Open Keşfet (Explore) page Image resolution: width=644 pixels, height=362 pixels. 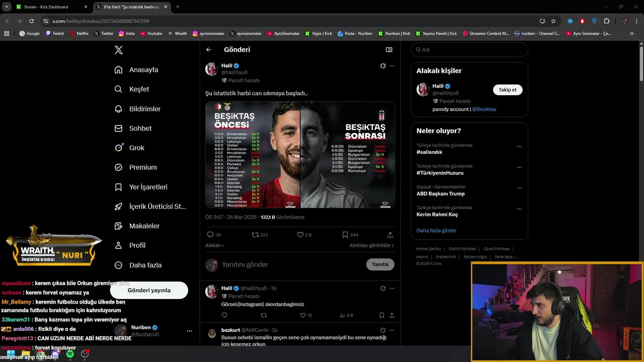tap(132, 89)
